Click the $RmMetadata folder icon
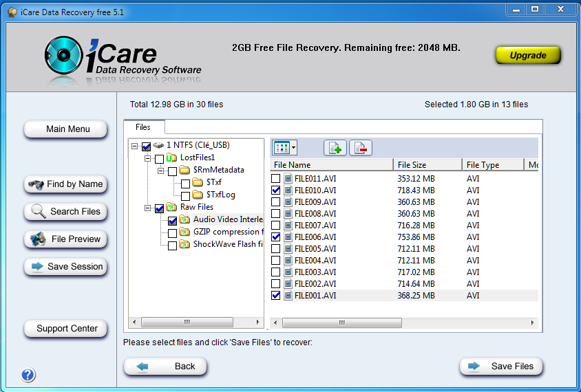This screenshot has width=581, height=392. 184,170
